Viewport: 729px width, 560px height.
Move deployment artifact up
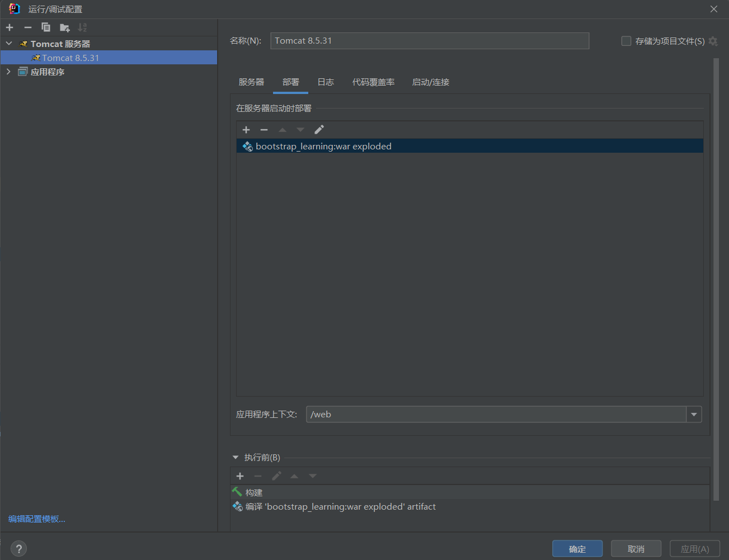283,130
